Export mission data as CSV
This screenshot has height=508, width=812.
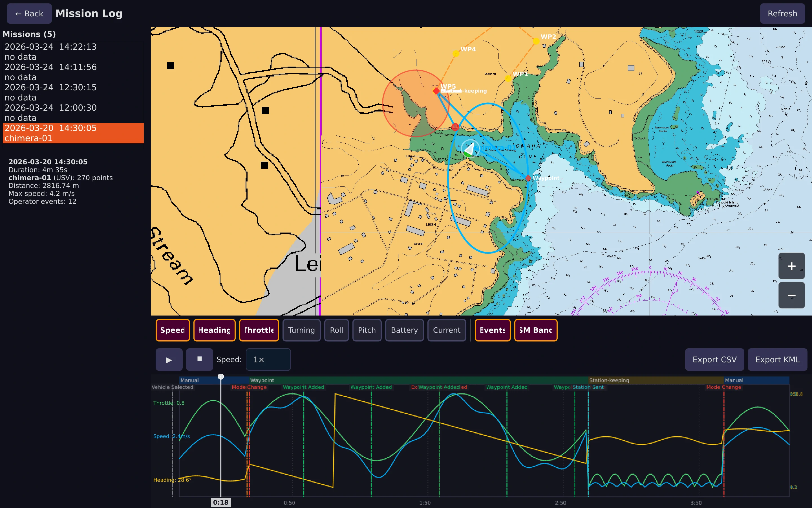click(x=714, y=360)
